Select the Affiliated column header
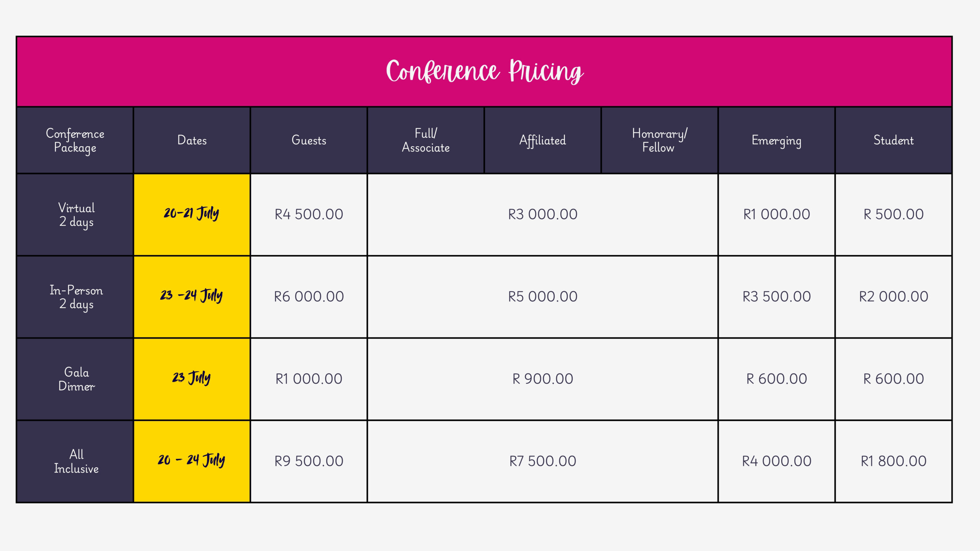 pos(543,140)
